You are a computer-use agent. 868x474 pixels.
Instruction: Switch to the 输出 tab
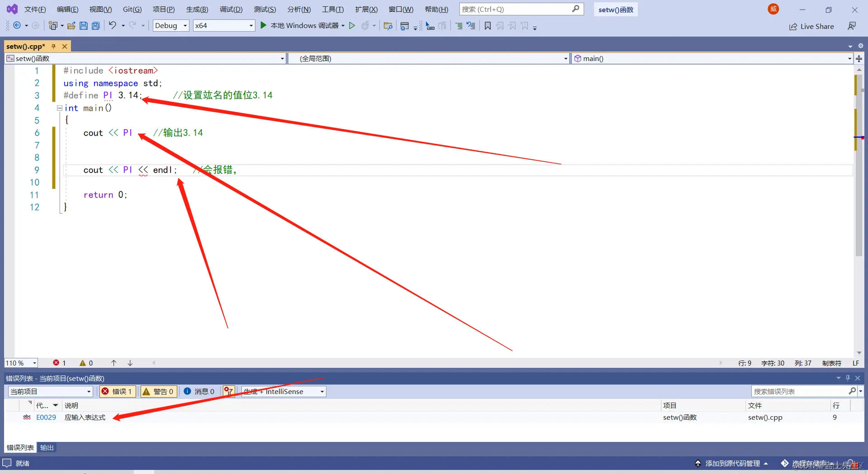pyautogui.click(x=47, y=448)
